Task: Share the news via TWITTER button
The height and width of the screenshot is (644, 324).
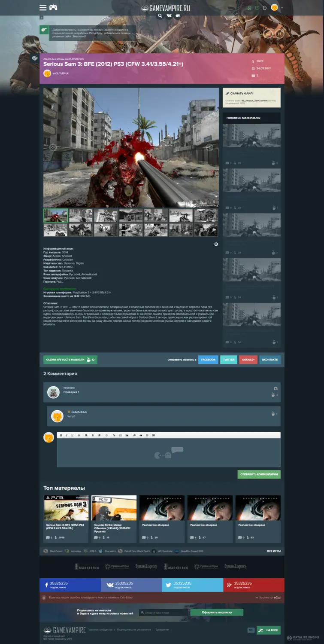Action: pyautogui.click(x=229, y=360)
